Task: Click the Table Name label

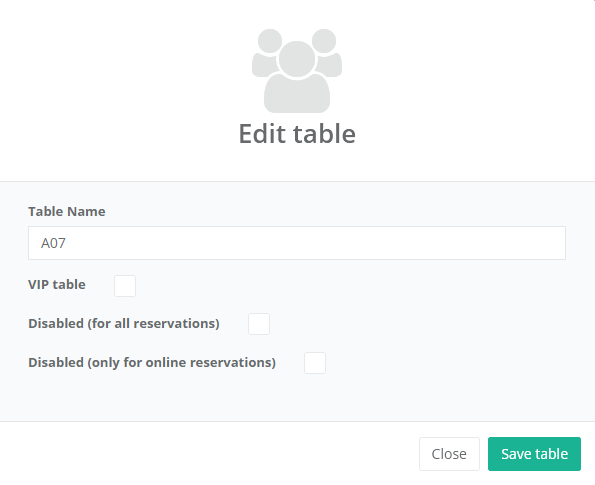Action: [x=67, y=211]
